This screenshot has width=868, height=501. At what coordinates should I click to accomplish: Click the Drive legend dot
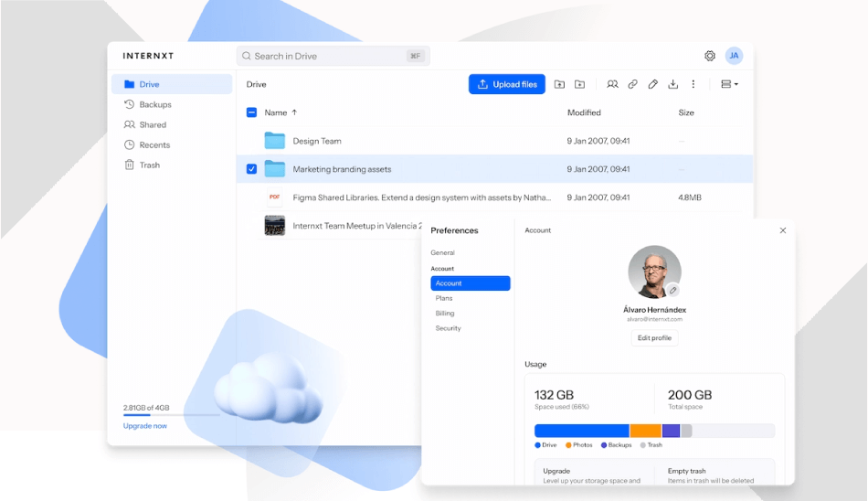click(x=537, y=445)
